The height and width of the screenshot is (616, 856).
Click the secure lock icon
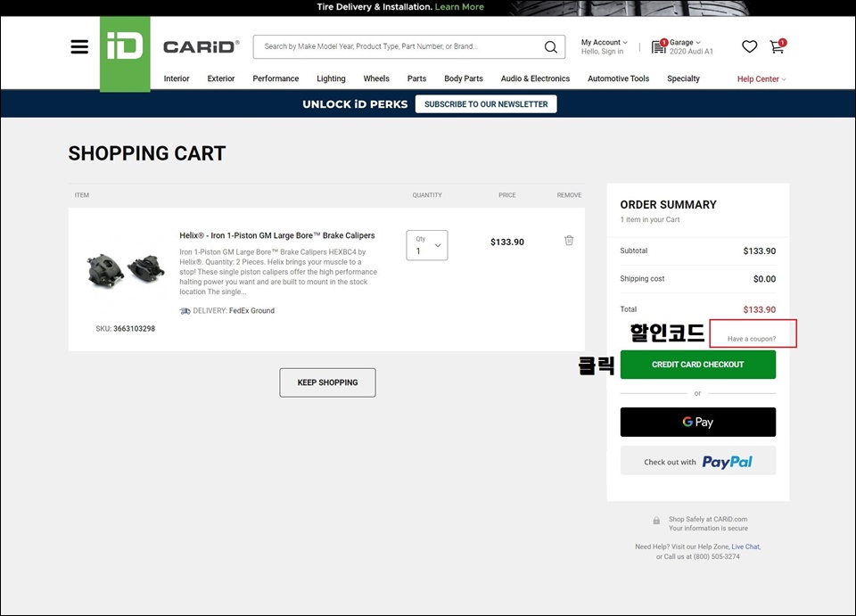[x=656, y=521]
